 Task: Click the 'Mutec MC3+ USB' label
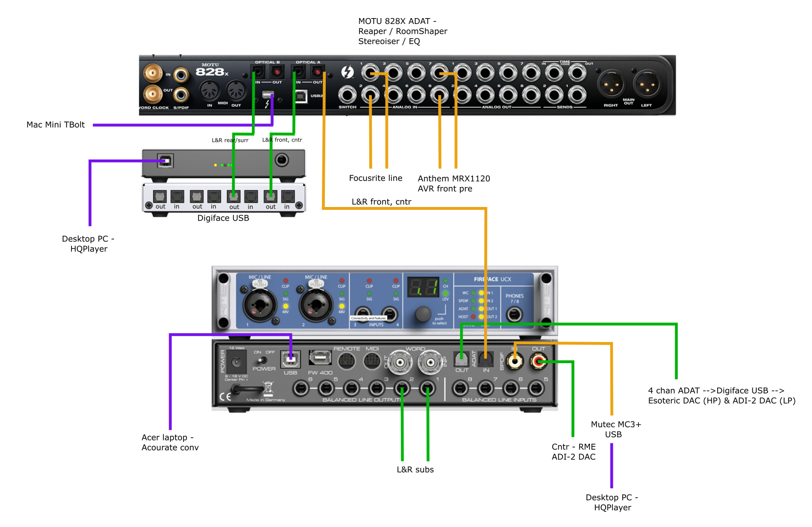(x=615, y=429)
